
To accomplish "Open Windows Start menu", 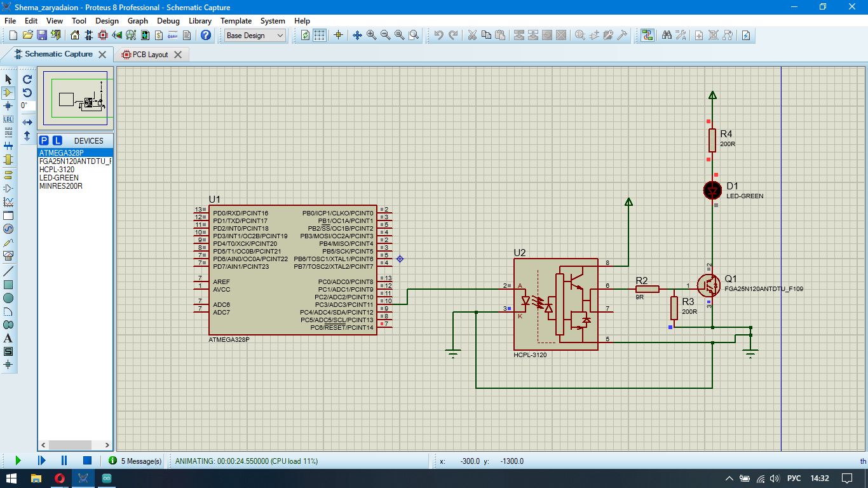I will coord(11,478).
